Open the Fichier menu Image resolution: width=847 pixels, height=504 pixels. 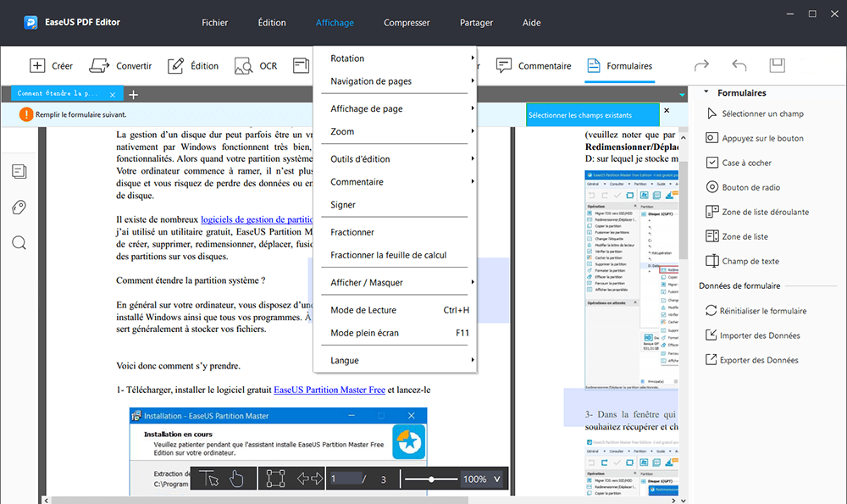(x=214, y=23)
